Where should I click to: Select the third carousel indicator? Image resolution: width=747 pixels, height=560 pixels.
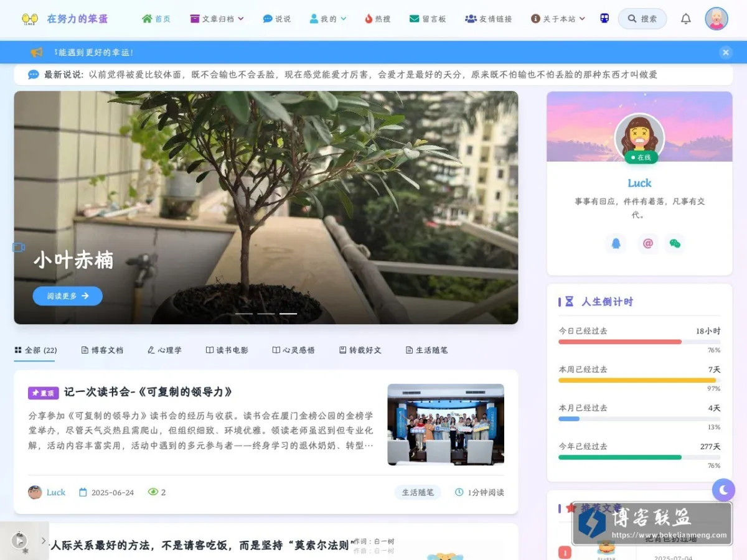click(288, 314)
